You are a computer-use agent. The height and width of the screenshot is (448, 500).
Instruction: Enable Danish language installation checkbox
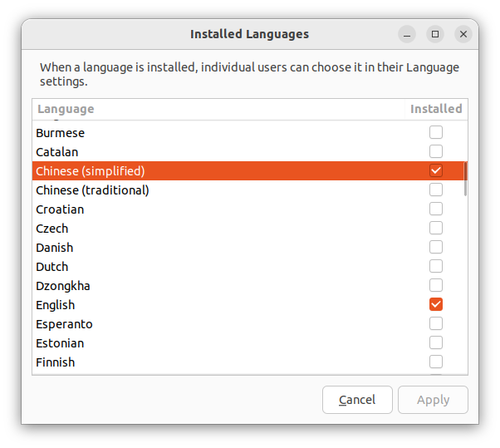pyautogui.click(x=436, y=247)
